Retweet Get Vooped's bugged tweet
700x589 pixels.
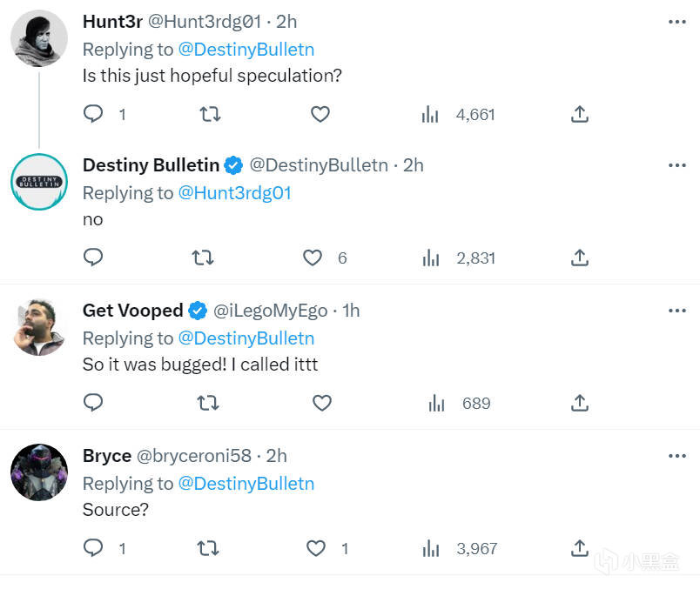pyautogui.click(x=207, y=403)
